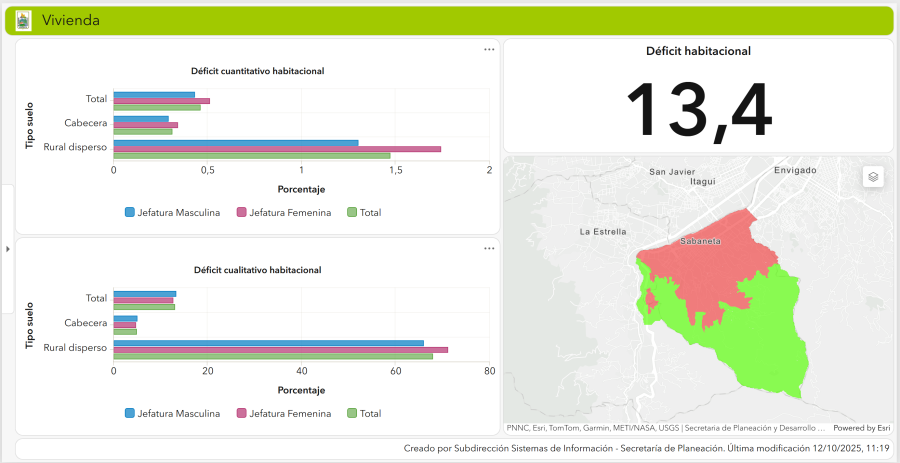Open the map layers list icon
The image size is (900, 463).
(x=873, y=177)
